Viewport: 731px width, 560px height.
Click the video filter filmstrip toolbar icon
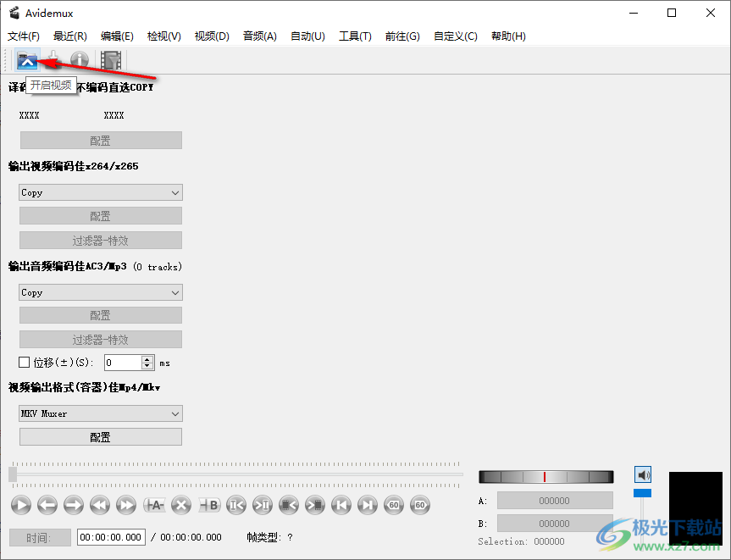pos(111,60)
